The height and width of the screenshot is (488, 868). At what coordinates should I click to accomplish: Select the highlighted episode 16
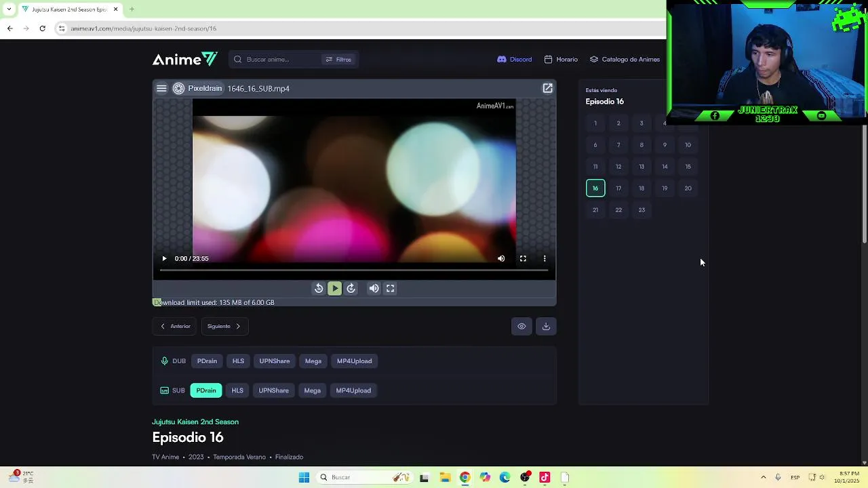(595, 188)
